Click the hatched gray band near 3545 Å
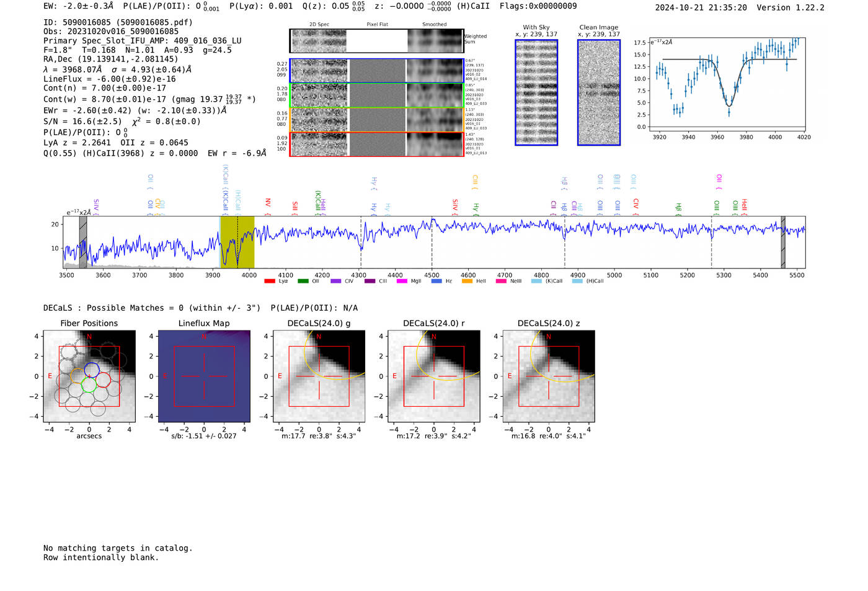This screenshot has height=591, width=868. [83, 242]
